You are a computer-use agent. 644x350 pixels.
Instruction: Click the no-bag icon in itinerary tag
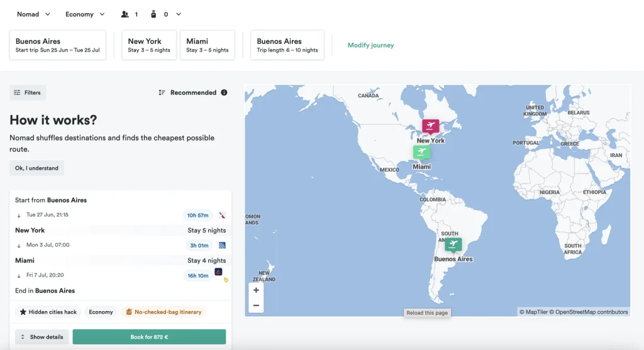point(129,312)
